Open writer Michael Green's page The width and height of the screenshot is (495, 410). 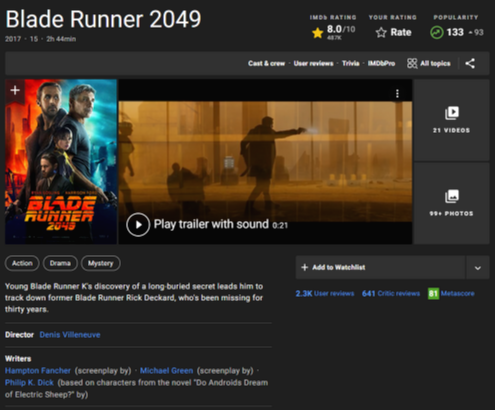166,371
